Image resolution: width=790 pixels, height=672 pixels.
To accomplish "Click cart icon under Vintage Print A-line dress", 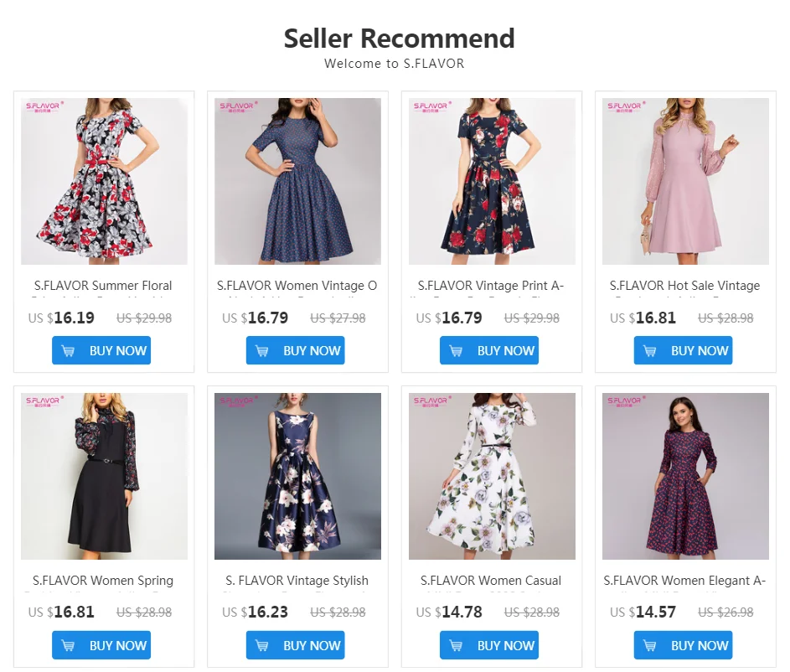I will click(x=456, y=351).
